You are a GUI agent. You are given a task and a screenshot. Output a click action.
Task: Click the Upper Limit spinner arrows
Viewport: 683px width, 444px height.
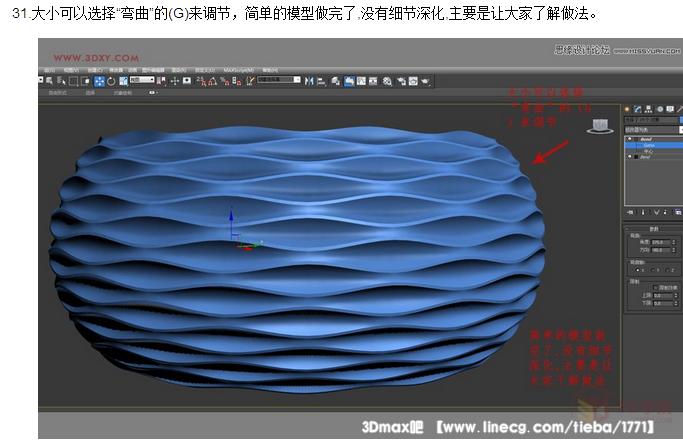[676, 296]
